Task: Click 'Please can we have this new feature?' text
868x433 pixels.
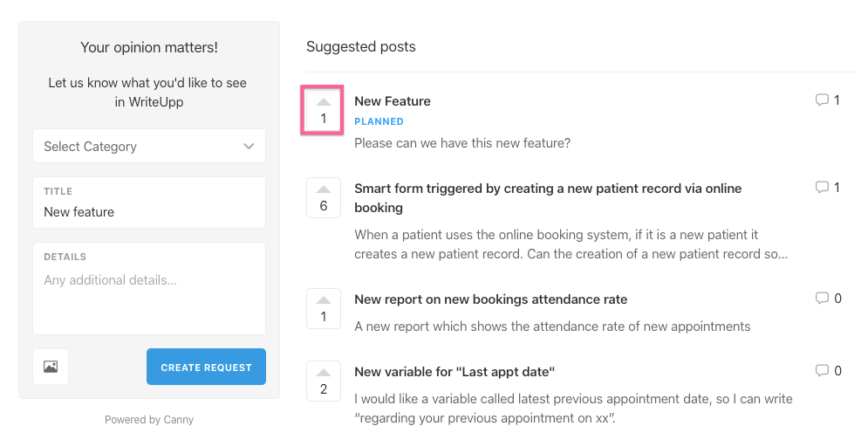Action: click(x=462, y=143)
